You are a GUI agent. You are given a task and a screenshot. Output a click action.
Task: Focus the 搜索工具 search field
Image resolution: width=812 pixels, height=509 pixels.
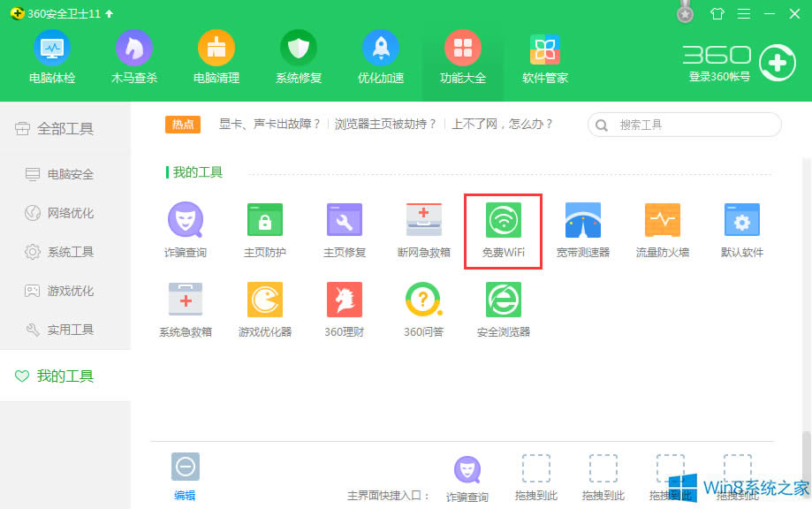click(684, 125)
